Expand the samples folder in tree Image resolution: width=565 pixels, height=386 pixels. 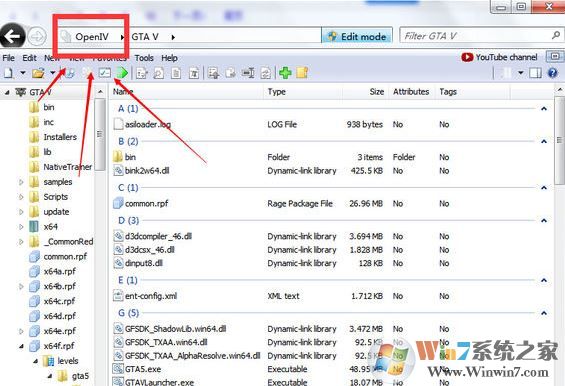coord(21,182)
